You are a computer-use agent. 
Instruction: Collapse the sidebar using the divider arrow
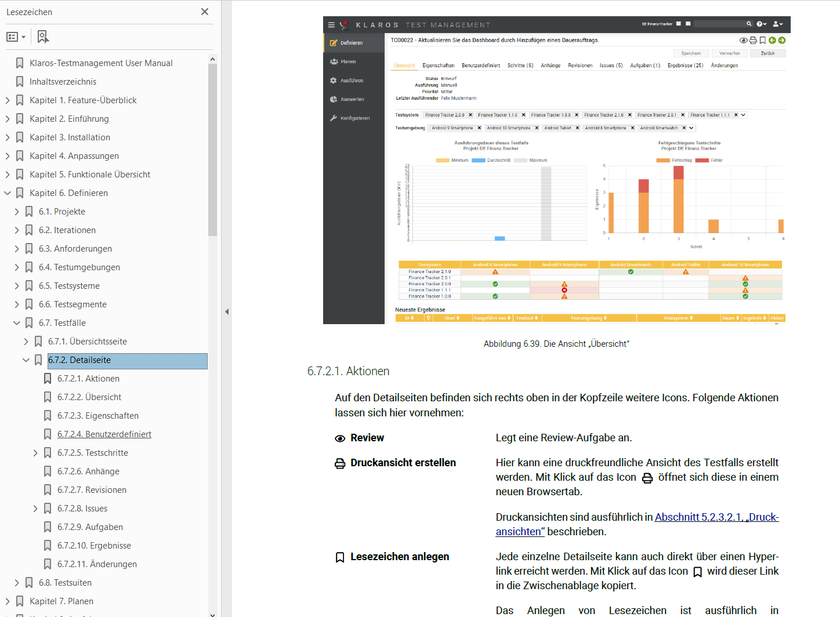(227, 311)
